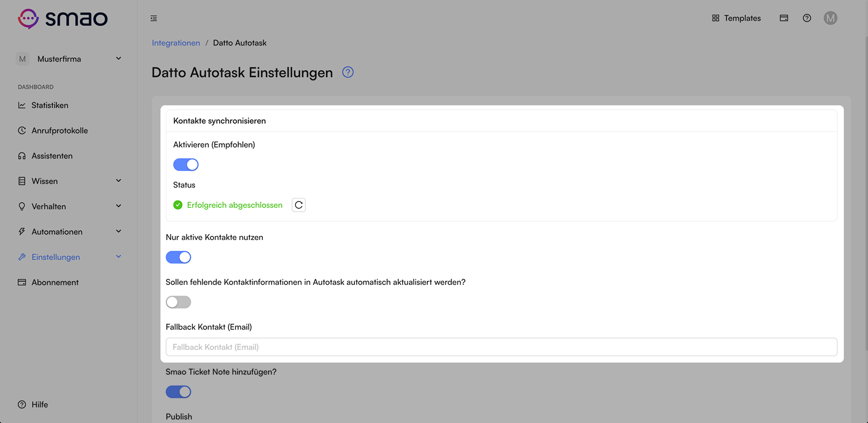Toggle Smao Ticket Note hinzufügen switch
The width and height of the screenshot is (868, 423).
178,392
